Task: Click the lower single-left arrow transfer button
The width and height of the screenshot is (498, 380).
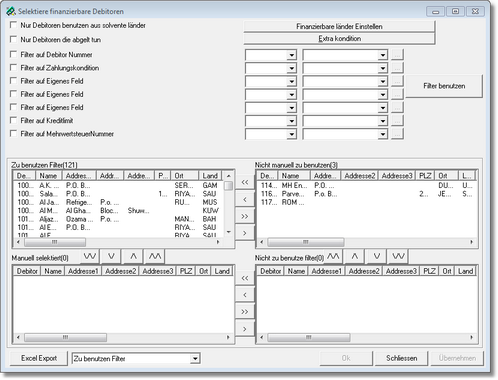Action: (245, 295)
